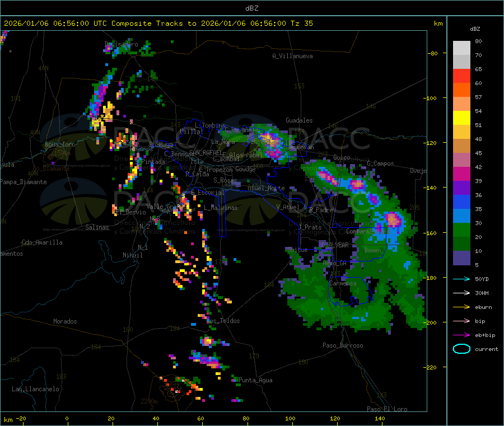504x426 pixels.
Task: Pick the light blue 30-35 dBZ swatch
Action: pyautogui.click(x=461, y=216)
